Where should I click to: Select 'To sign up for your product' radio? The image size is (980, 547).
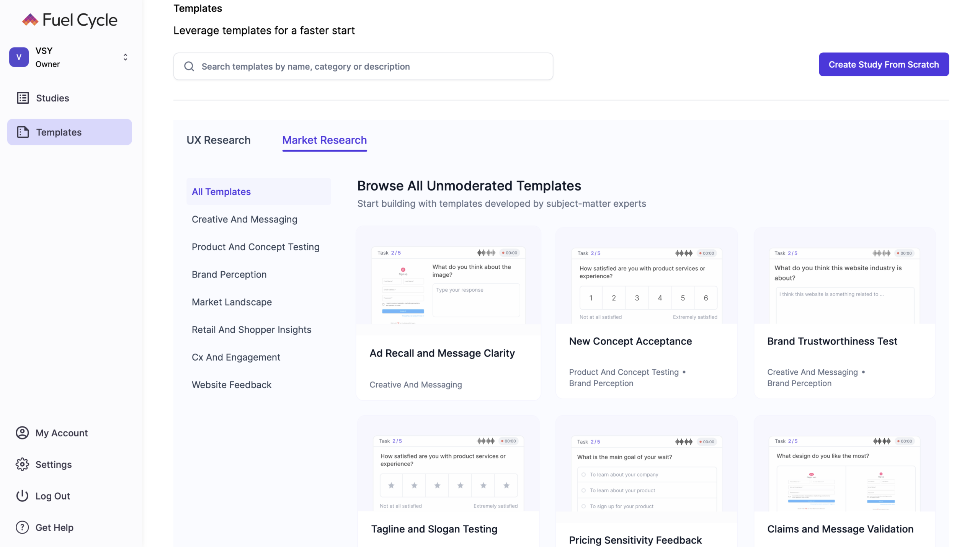(583, 506)
